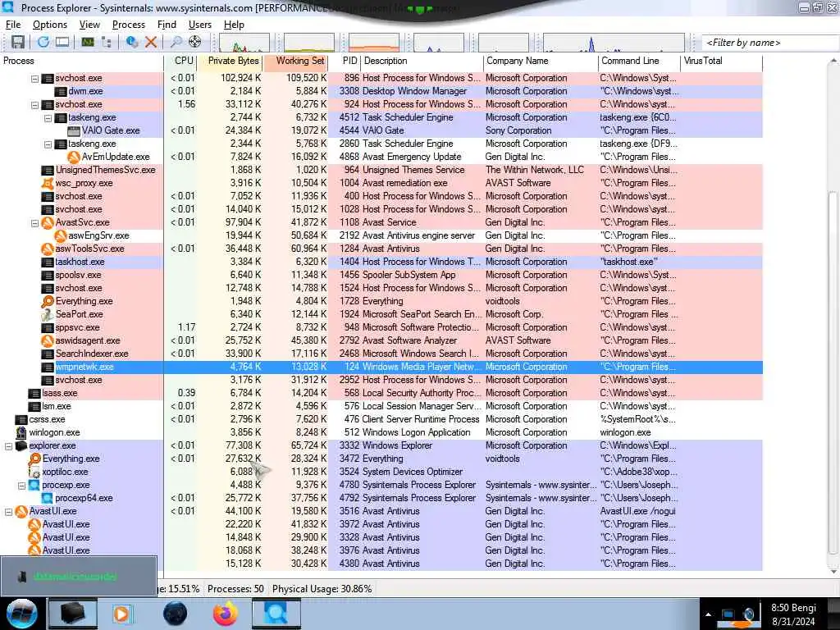Collapse the procexp.exe tree node

click(21, 486)
